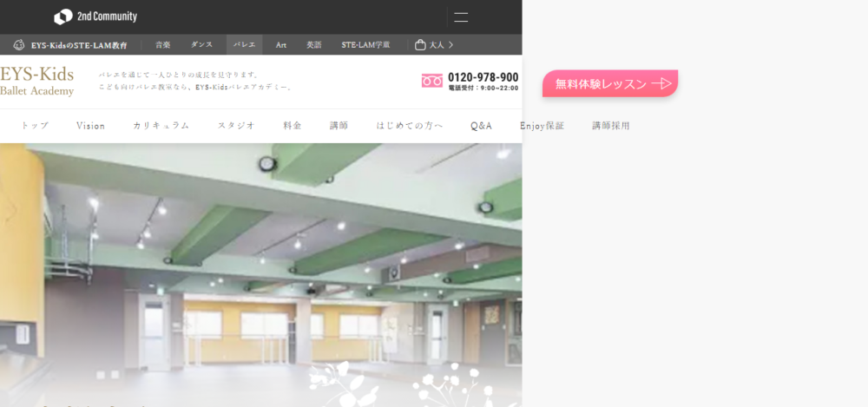Click text こども向けバレエ教室なら、EYS-Kidsバレエアカデミー
Image resolution: width=868 pixels, height=407 pixels.
(x=194, y=88)
